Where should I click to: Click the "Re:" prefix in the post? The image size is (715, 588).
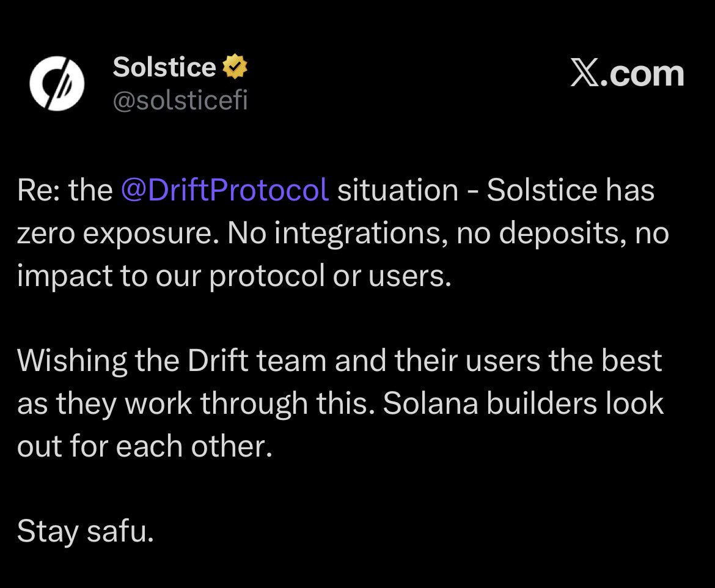point(38,190)
